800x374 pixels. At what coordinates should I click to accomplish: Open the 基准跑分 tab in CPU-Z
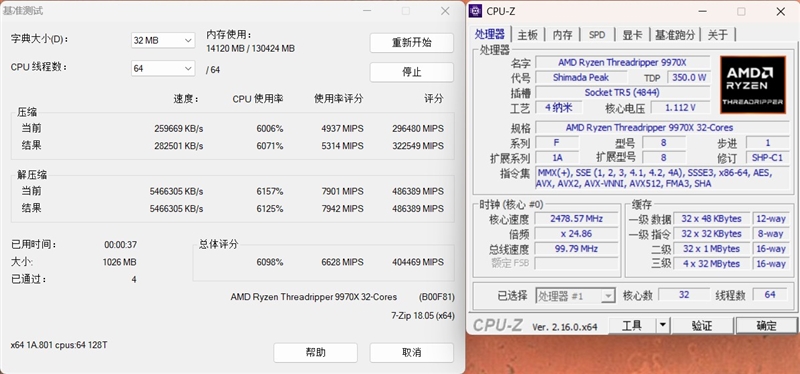click(674, 35)
